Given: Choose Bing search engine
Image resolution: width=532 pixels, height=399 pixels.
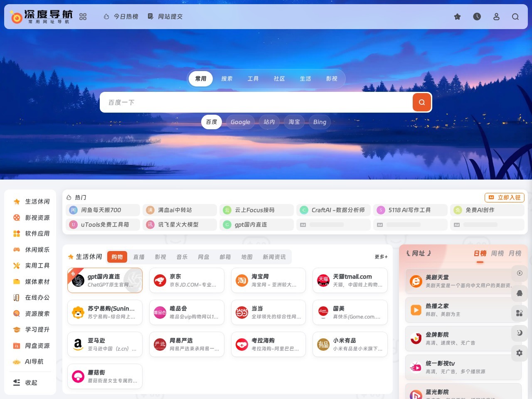Looking at the screenshot, I should pyautogui.click(x=320, y=122).
